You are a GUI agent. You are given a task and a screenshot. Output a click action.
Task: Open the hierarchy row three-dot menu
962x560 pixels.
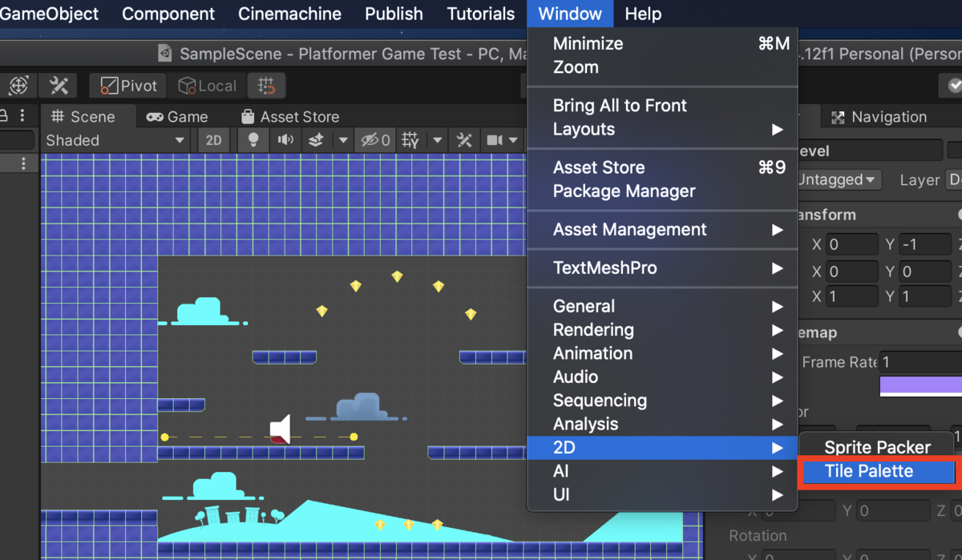(x=23, y=163)
